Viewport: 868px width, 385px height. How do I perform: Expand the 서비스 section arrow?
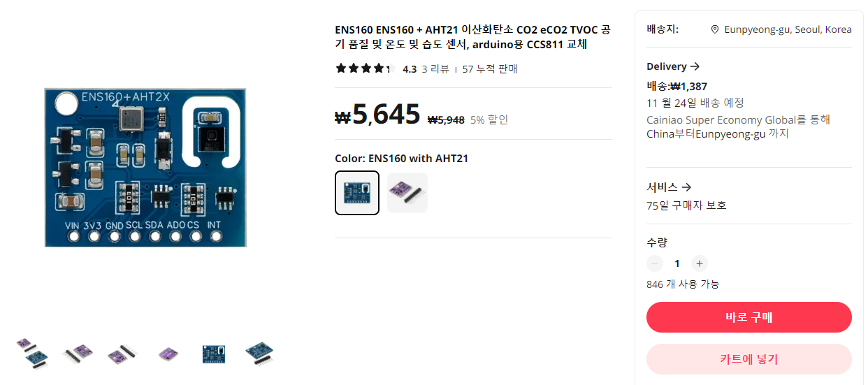[x=686, y=187]
